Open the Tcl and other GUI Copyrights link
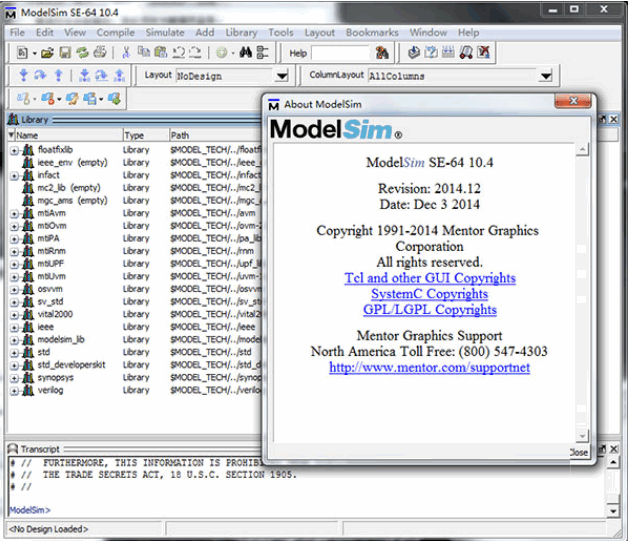Screen dimensions: 629x541 430,278
